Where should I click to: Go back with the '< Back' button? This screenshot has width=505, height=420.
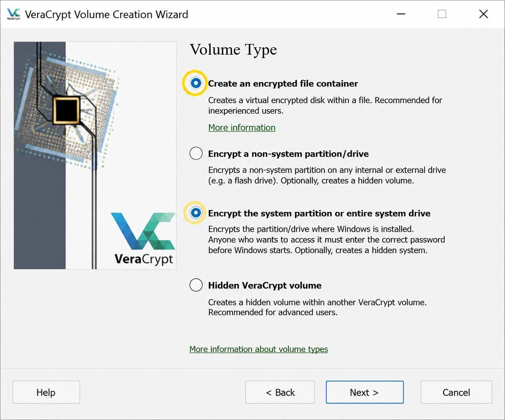tap(280, 392)
